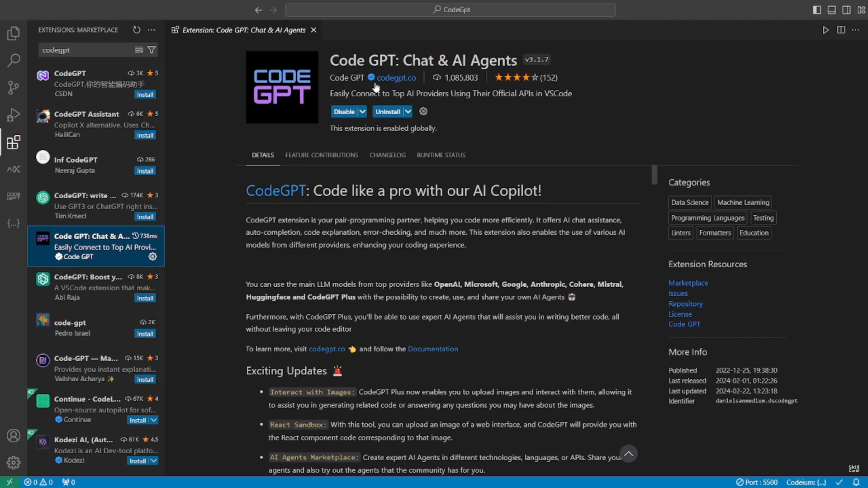868x488 pixels.
Task: Open the Run and Debug view
Action: (x=14, y=115)
